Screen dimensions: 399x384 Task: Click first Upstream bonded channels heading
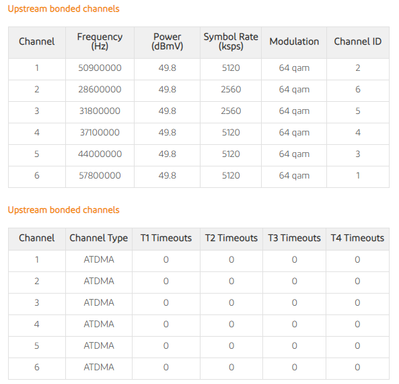(x=63, y=9)
